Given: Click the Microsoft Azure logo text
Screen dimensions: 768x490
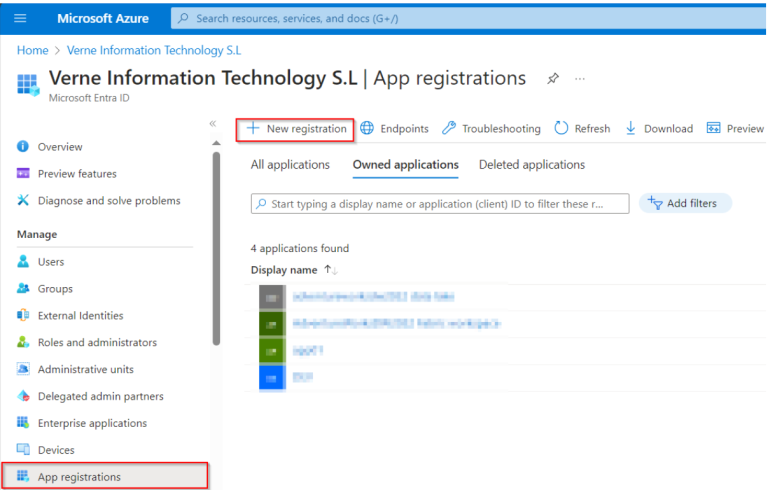Looking at the screenshot, I should pos(103,19).
